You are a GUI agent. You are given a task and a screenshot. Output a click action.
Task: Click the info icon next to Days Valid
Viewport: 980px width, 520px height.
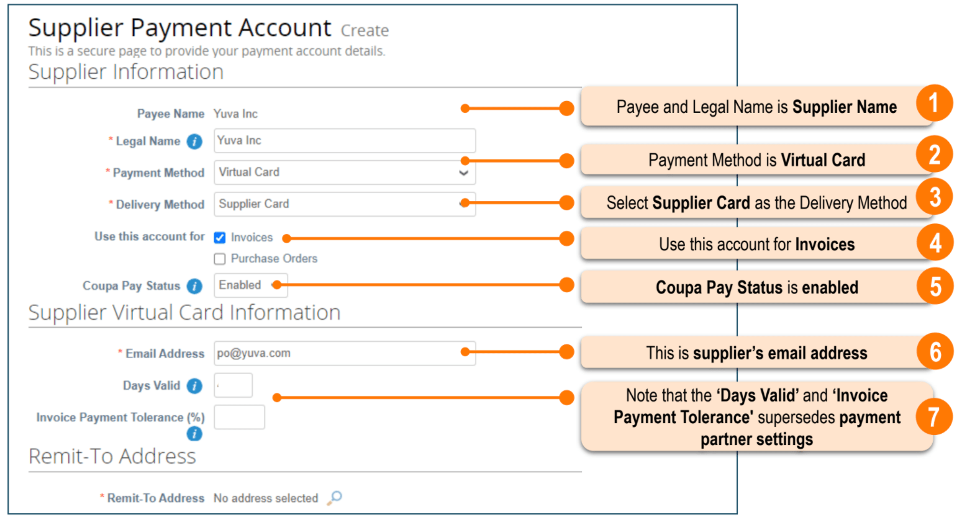click(194, 385)
